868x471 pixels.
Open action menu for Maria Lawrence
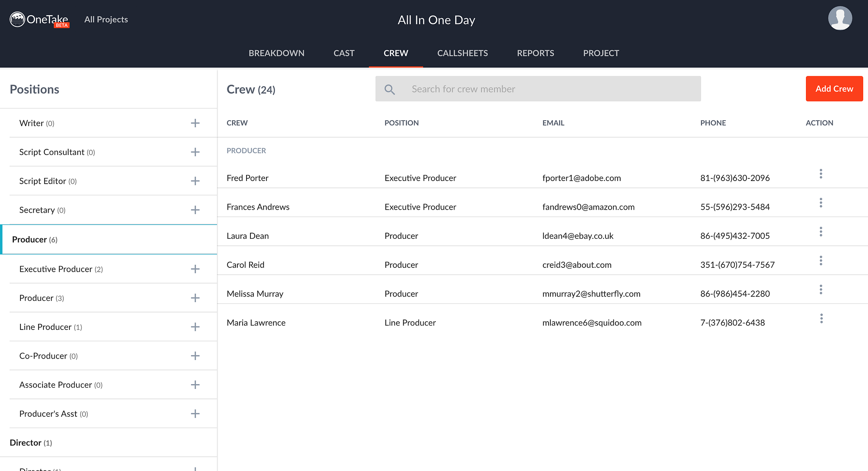click(821, 318)
